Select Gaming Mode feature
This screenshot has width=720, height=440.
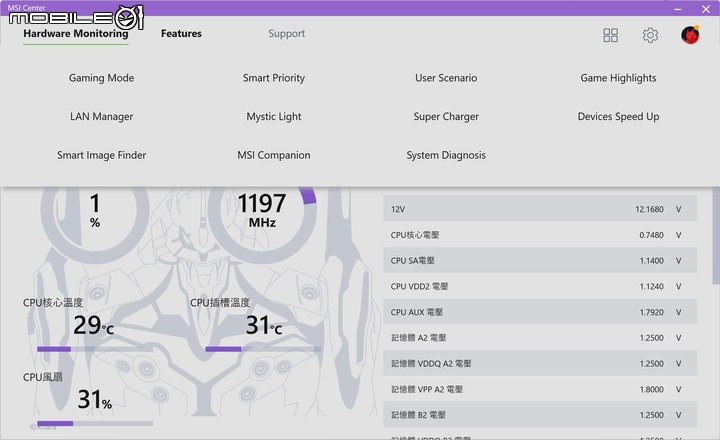click(101, 78)
